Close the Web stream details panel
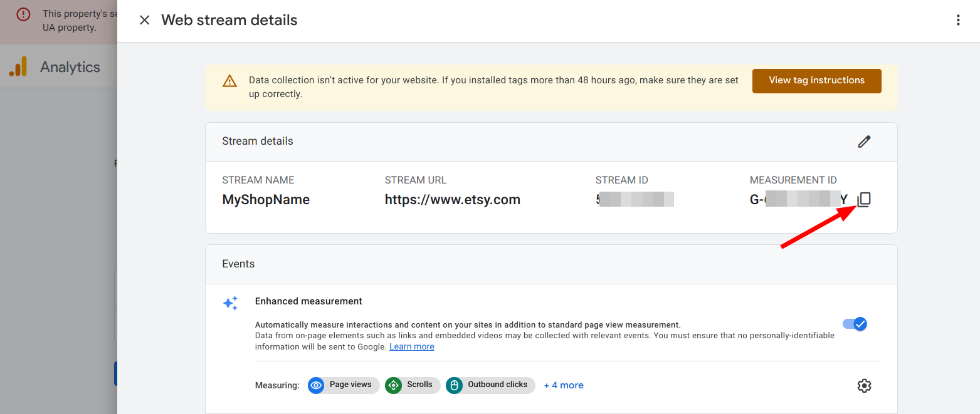The height and width of the screenshot is (414, 980). [x=144, y=19]
